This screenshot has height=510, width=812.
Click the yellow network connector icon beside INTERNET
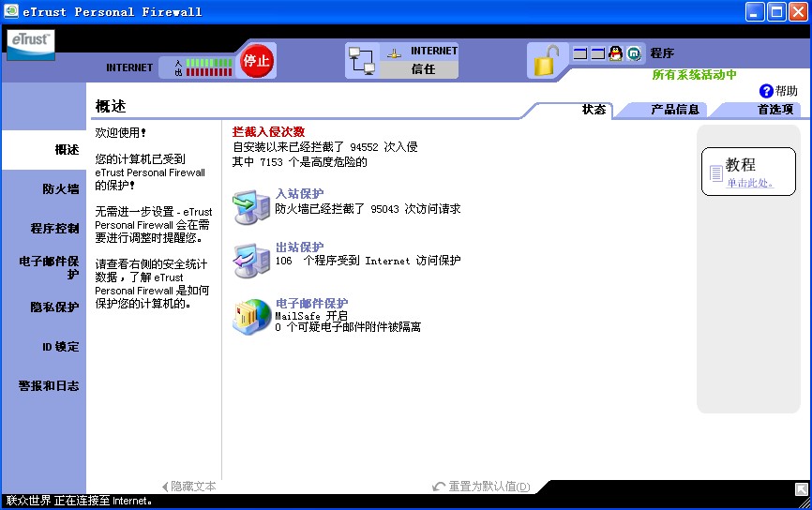(x=394, y=52)
